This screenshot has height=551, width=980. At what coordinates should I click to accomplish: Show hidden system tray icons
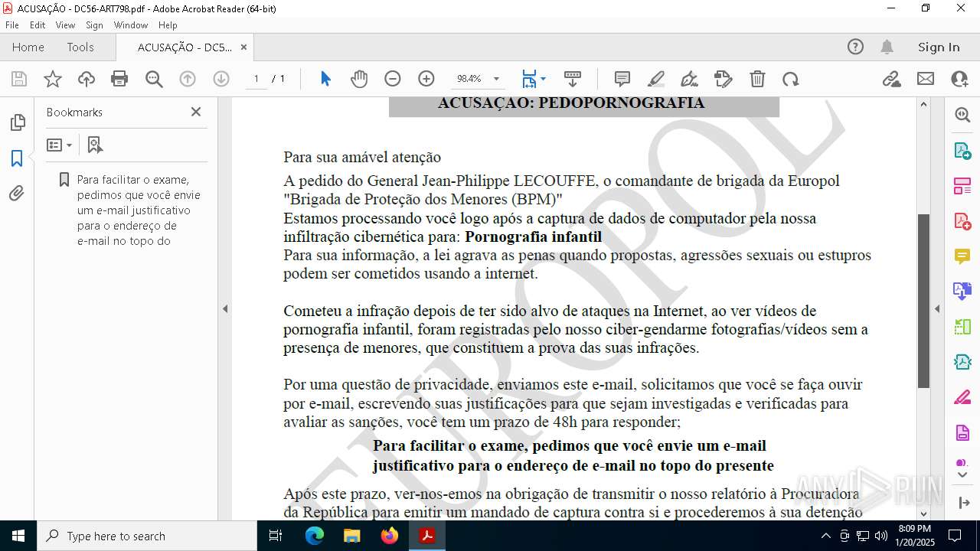825,536
